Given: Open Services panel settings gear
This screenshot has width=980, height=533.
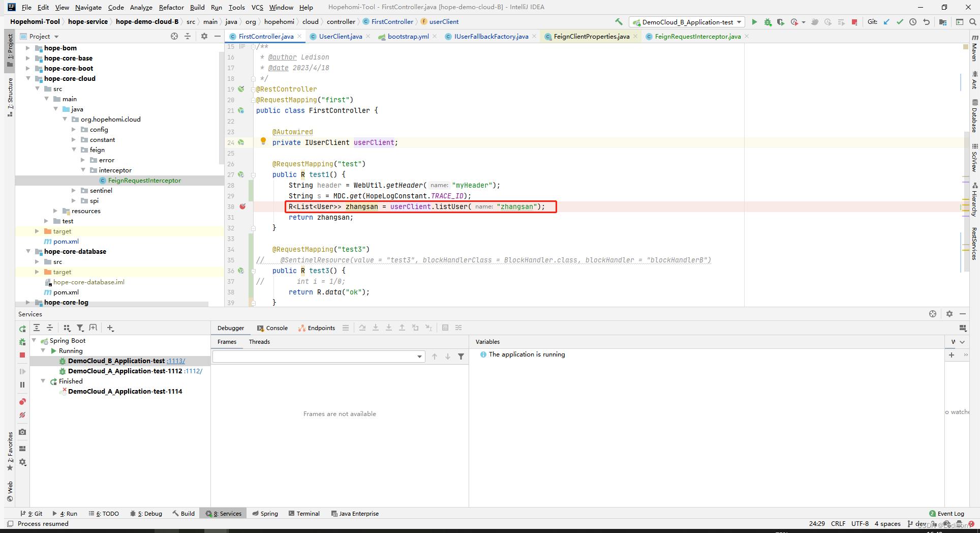Looking at the screenshot, I should tap(949, 314).
